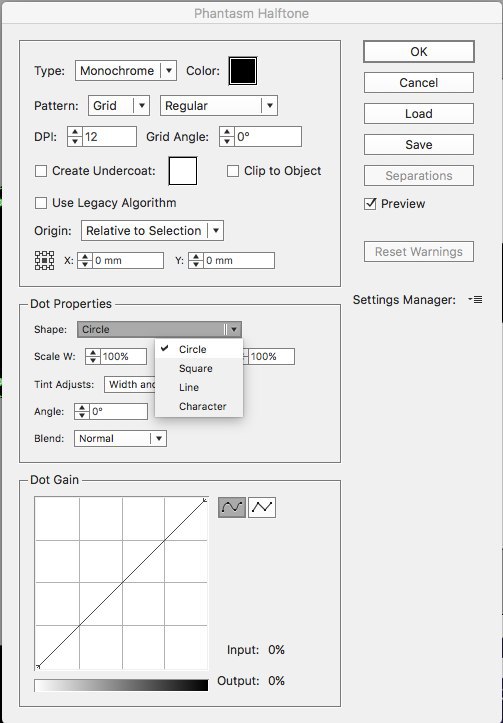
Task: Choose Square from the Shape menu
Action: click(199, 368)
